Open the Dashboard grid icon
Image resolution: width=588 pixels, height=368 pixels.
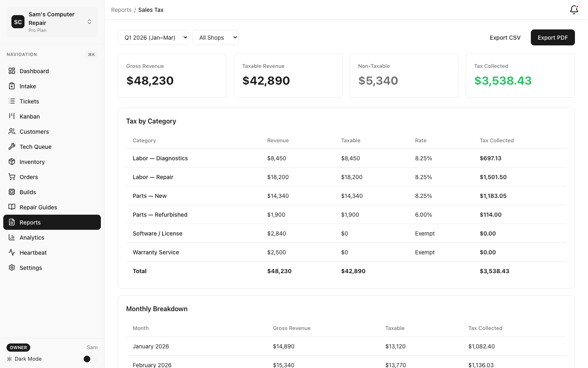(12, 71)
